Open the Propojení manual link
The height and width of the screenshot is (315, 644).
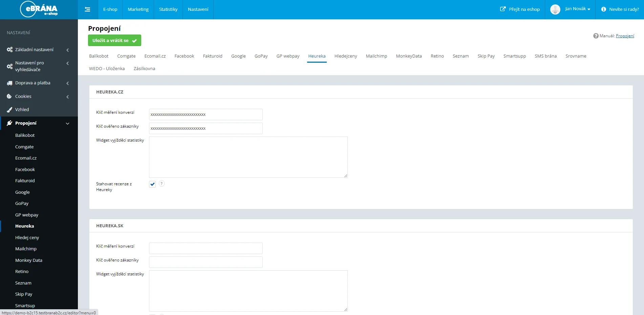pos(625,36)
